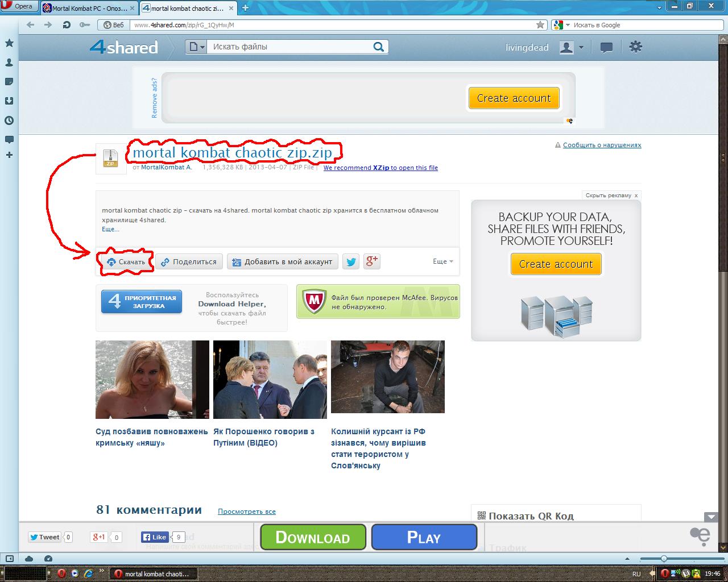The width and height of the screenshot is (728, 582).
Task: Click the ZIP file type icon
Action: pos(110,158)
